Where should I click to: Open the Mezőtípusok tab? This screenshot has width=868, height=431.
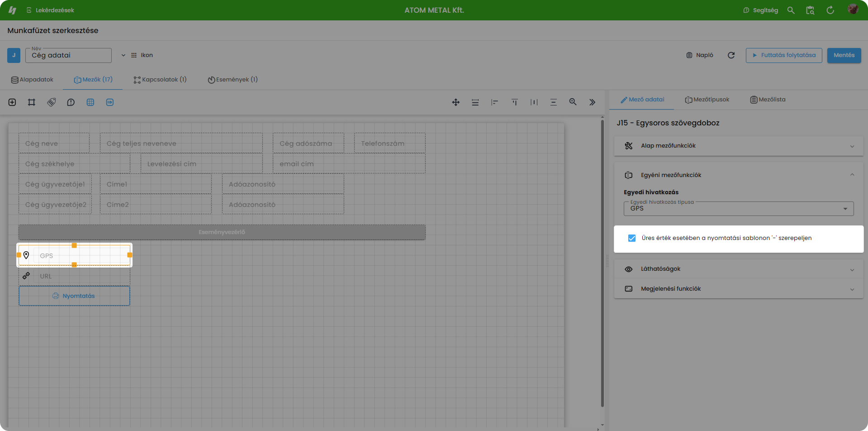(707, 100)
